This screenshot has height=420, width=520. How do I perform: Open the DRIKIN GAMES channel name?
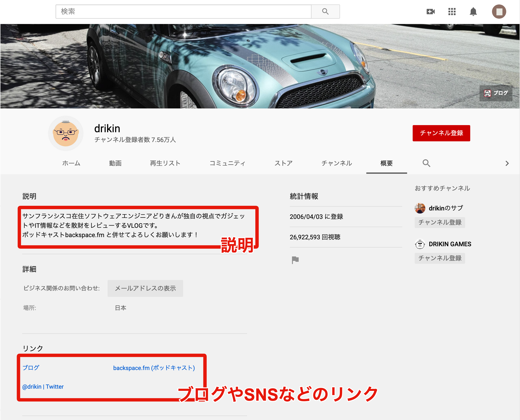coord(450,244)
